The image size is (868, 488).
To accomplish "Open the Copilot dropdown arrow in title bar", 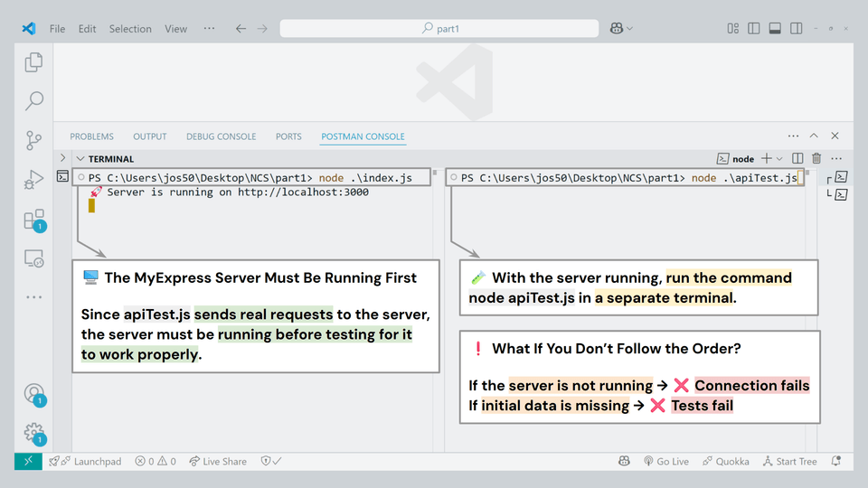I will tap(629, 29).
